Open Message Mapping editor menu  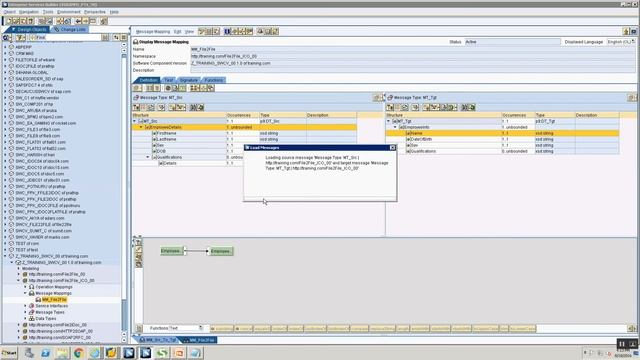click(x=153, y=31)
